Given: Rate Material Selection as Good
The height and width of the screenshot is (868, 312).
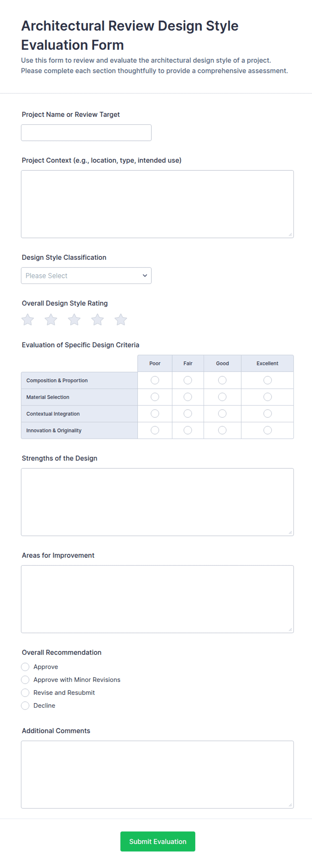Looking at the screenshot, I should (x=222, y=397).
